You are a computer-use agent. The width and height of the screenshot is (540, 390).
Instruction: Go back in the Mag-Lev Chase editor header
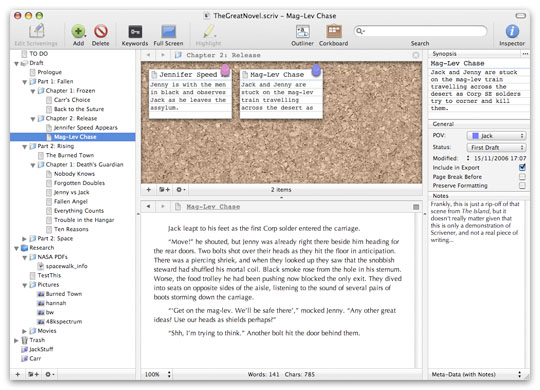(148, 206)
